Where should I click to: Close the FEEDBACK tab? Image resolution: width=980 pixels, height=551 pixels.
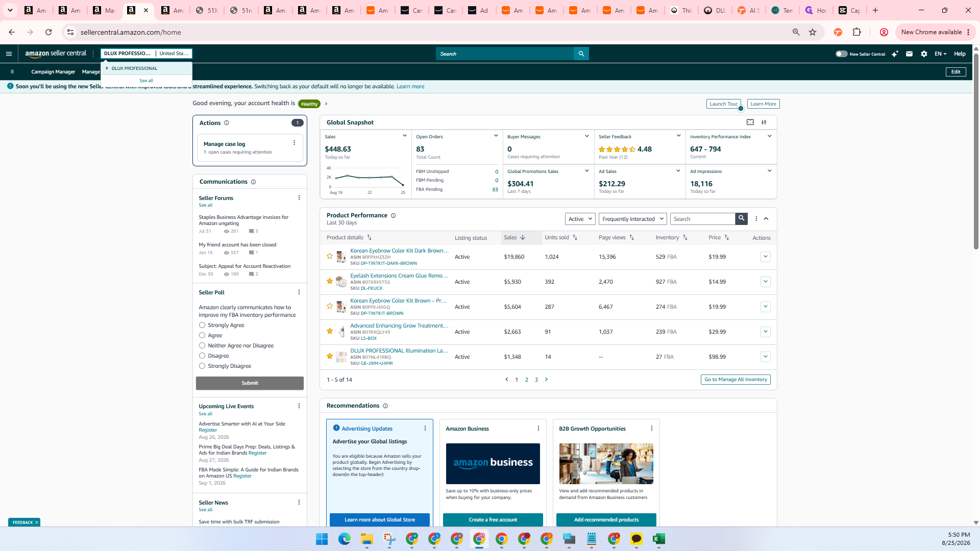click(37, 522)
